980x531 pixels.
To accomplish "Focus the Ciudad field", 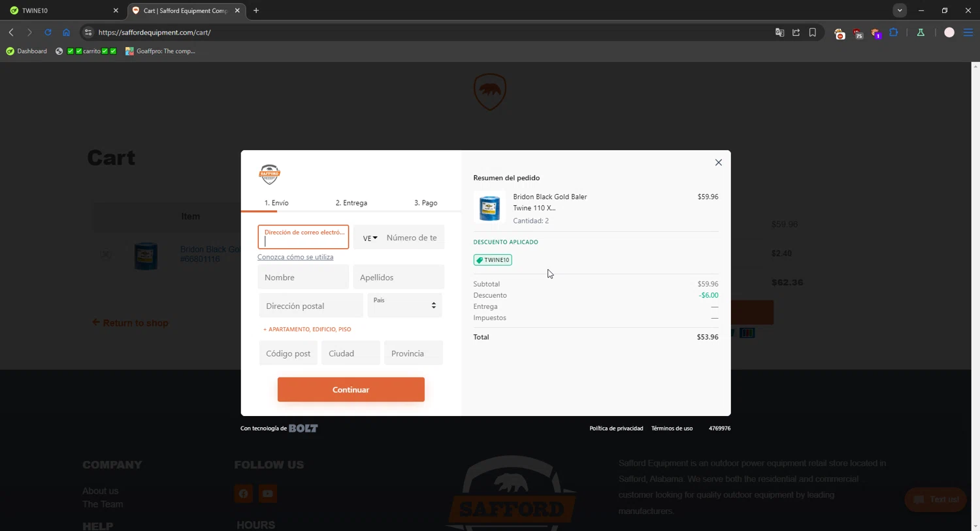I will pos(351,353).
